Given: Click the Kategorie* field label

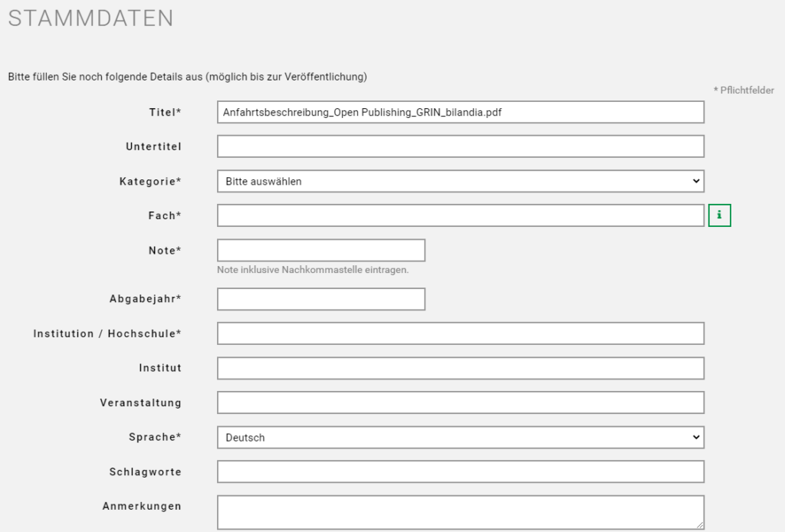Looking at the screenshot, I should click(150, 182).
